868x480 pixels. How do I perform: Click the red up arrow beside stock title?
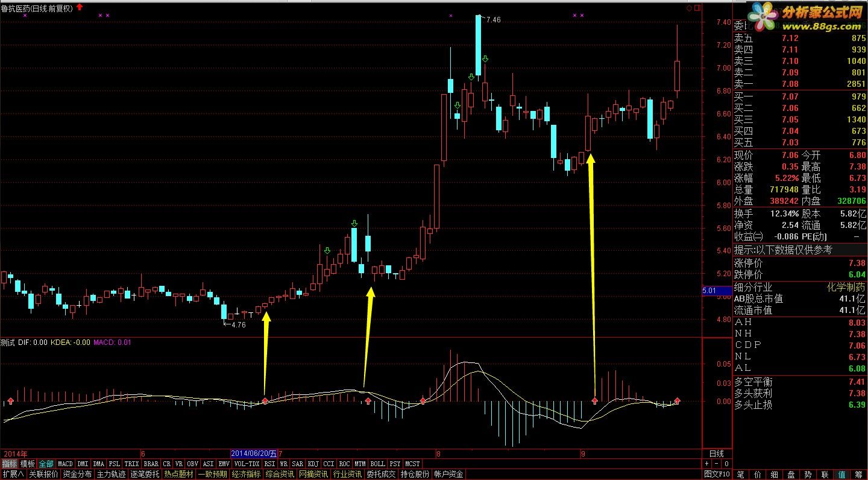point(80,7)
